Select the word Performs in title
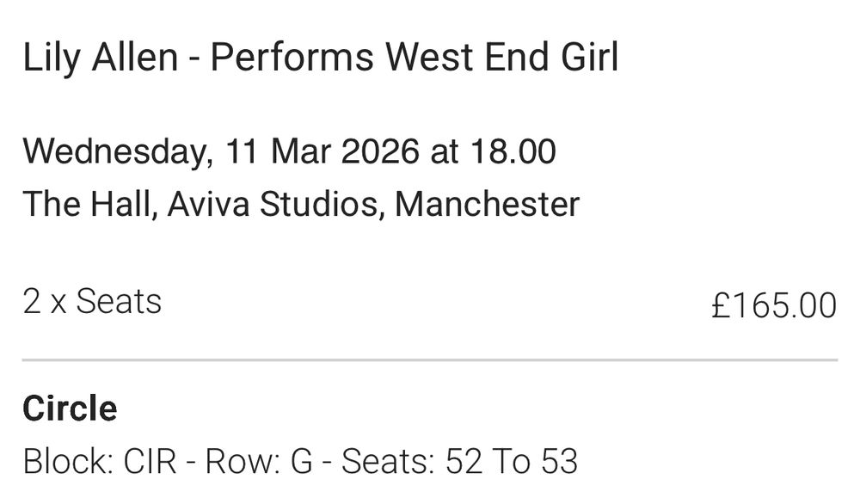 click(x=293, y=58)
